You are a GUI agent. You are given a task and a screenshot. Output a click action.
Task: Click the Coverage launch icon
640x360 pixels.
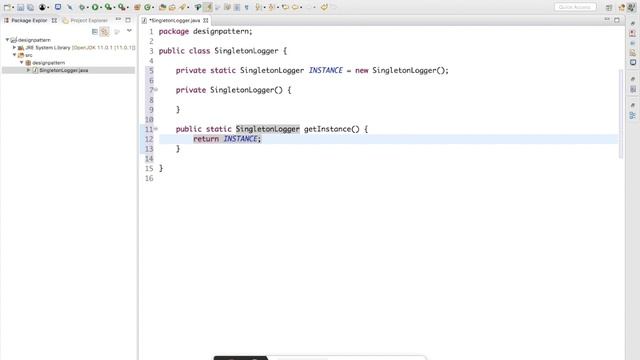point(108,7)
